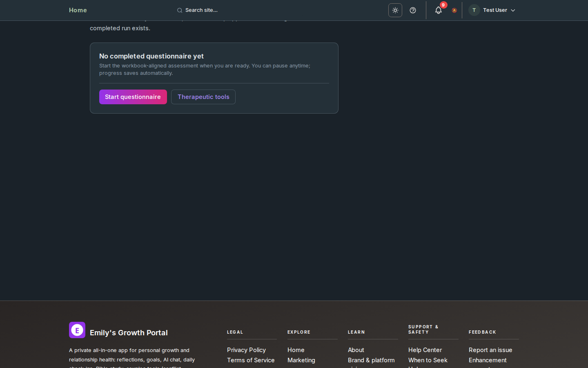This screenshot has width=588, height=368.
Task: Click the T user avatar
Action: tap(474, 10)
